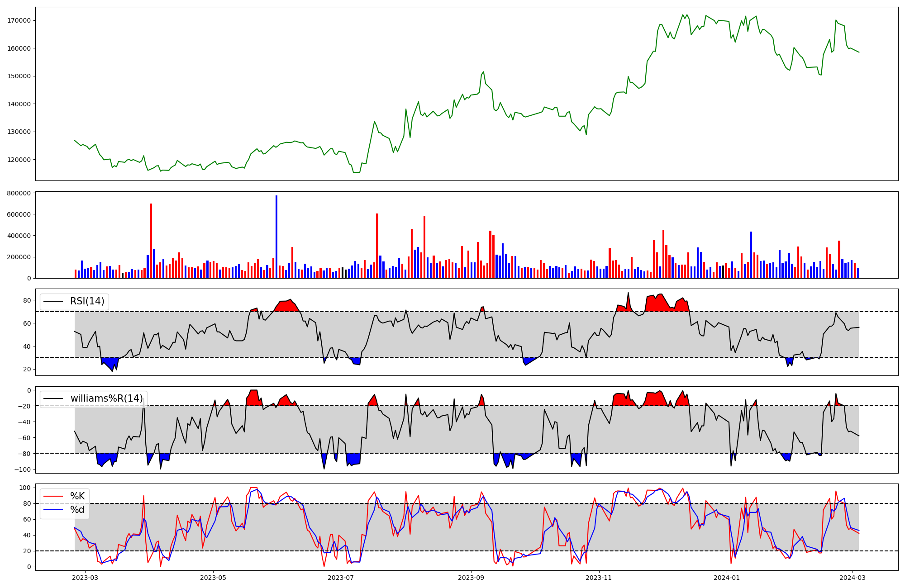This screenshot has height=588, width=905.
Task: Click the red %K line swatch in legend
Action: tap(53, 496)
